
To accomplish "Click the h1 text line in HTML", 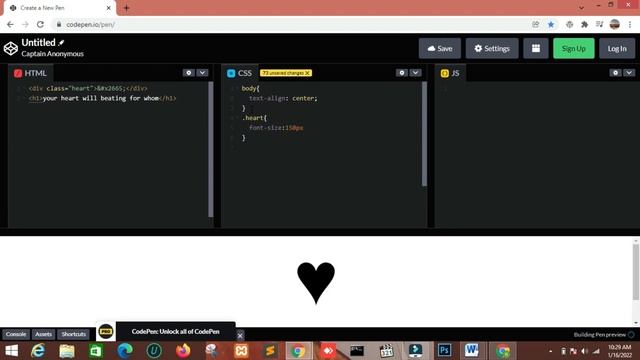I will point(102,98).
